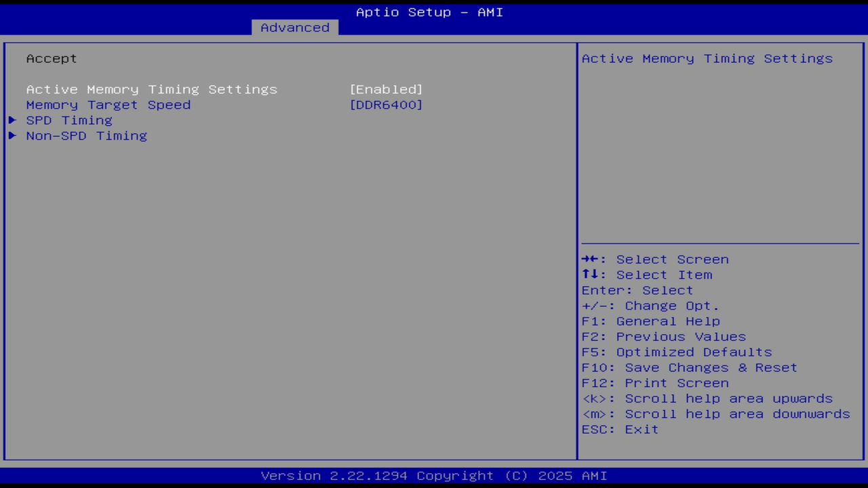Image resolution: width=868 pixels, height=488 pixels.
Task: Click the Non-SPD Timing submenu arrow
Action: point(12,136)
